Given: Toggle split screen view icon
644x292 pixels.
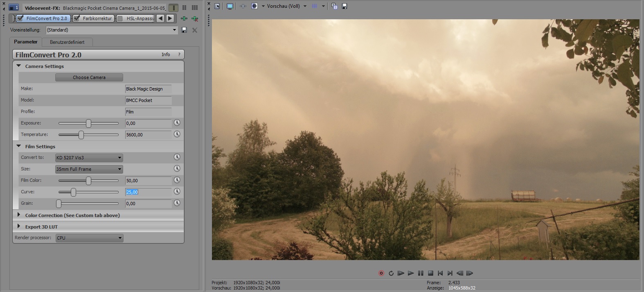Looking at the screenshot, I should coord(254,6).
